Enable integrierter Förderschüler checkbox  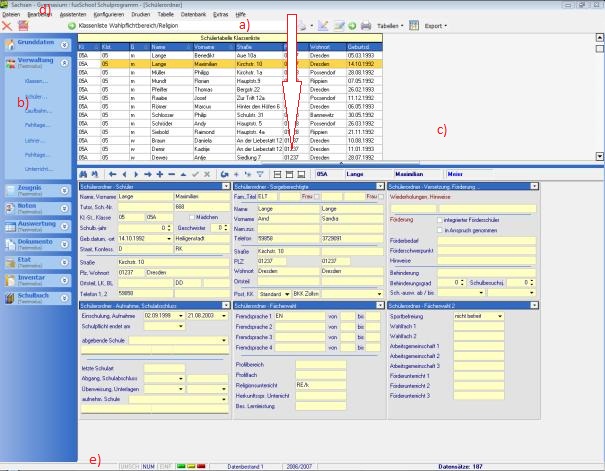pos(440,220)
